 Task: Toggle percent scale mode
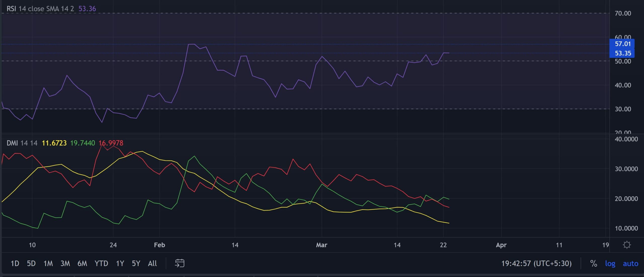(x=593, y=263)
